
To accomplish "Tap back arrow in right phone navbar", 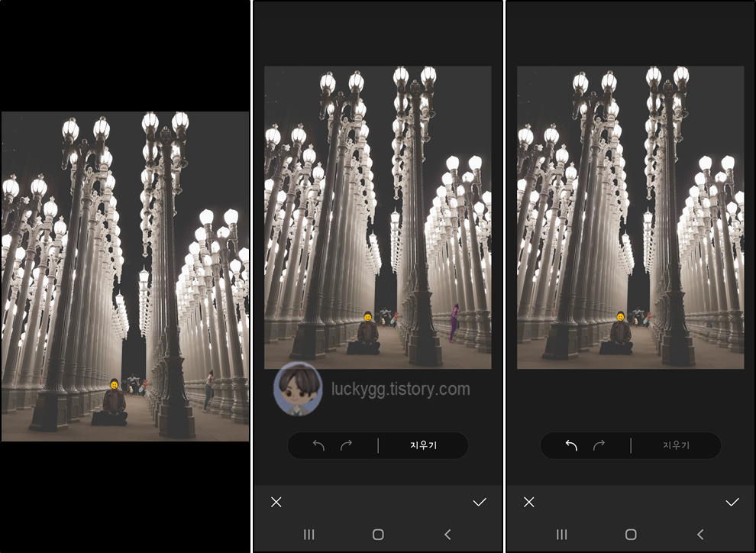I will click(700, 534).
